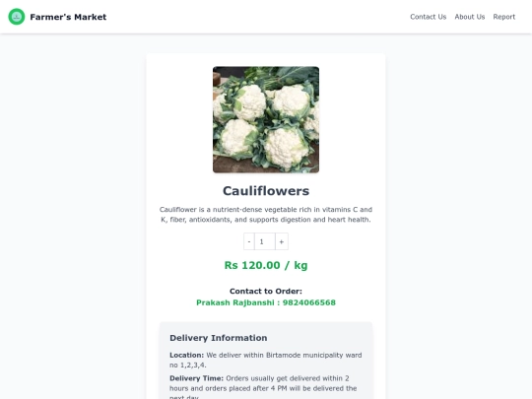
Task: Click the Rs 120.00 / kg price
Action: click(x=266, y=265)
